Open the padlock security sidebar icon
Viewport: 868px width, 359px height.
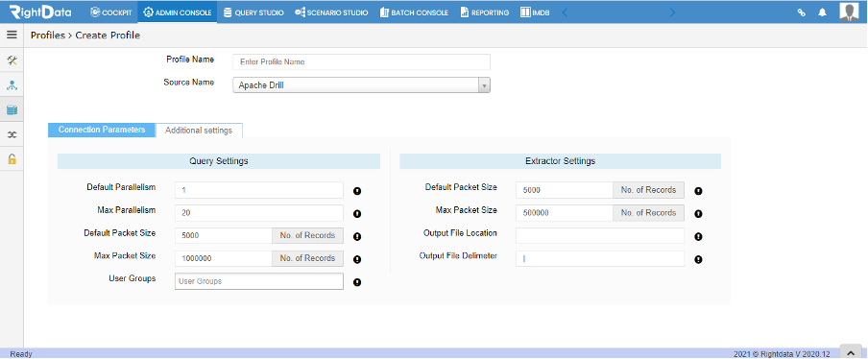click(x=12, y=158)
